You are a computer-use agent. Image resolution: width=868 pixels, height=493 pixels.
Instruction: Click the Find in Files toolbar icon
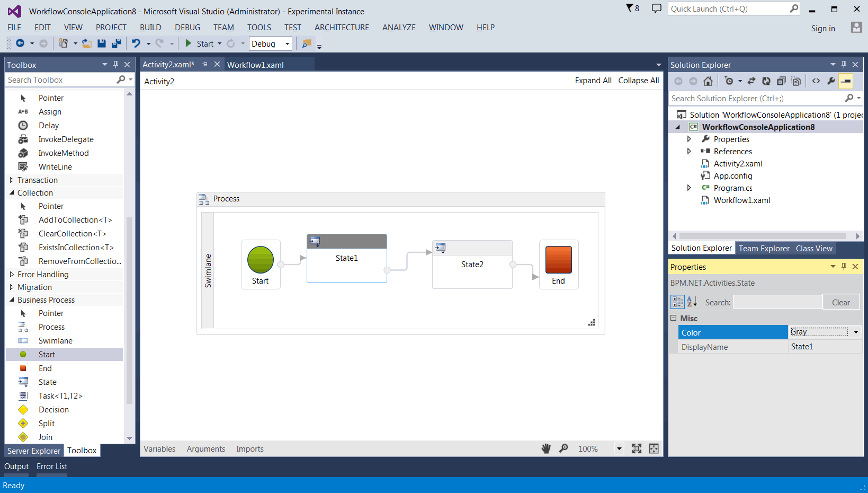(306, 43)
